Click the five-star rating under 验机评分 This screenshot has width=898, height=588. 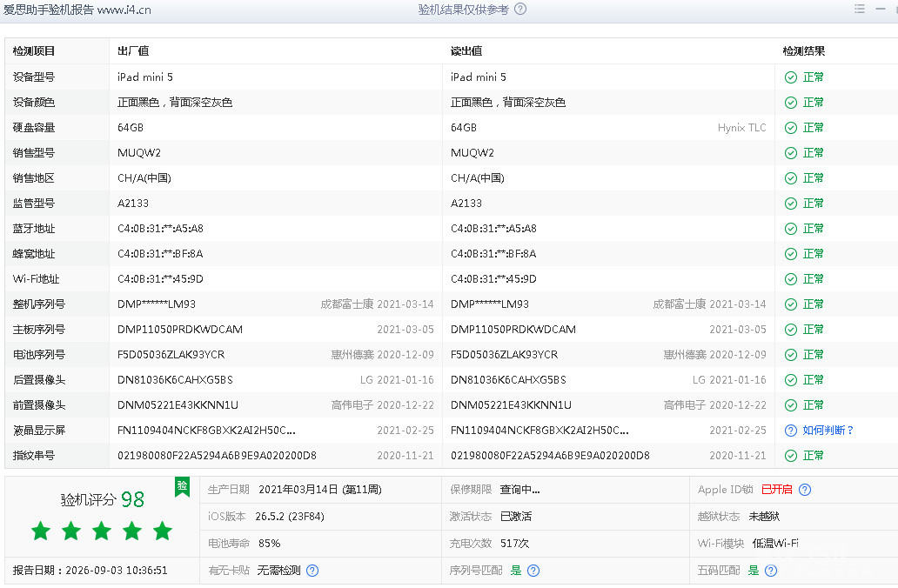click(102, 531)
